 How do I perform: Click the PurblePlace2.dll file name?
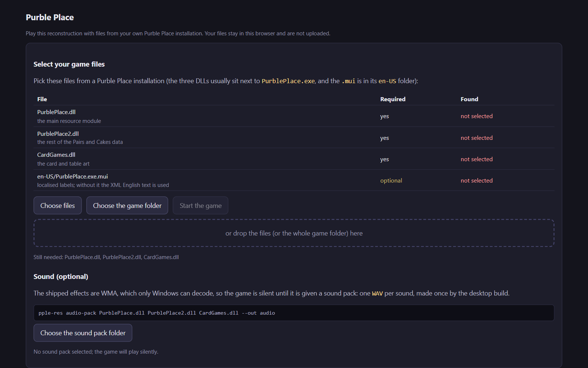[58, 134]
